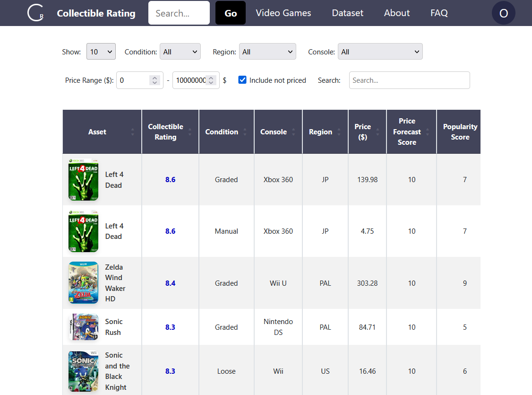Open 8.6 rating for Manual Left 4 Dead
532x395 pixels.
click(170, 231)
